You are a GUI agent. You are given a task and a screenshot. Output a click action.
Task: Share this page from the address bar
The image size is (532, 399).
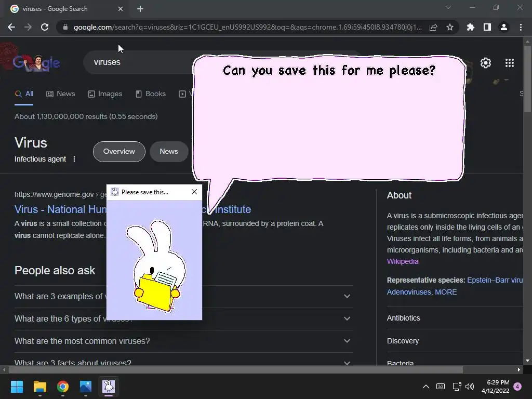(x=433, y=27)
